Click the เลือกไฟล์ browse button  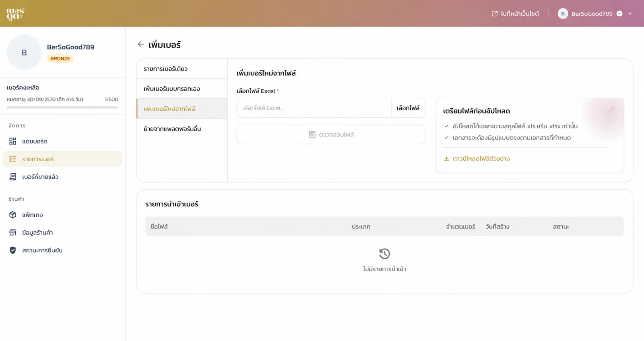[x=408, y=108]
